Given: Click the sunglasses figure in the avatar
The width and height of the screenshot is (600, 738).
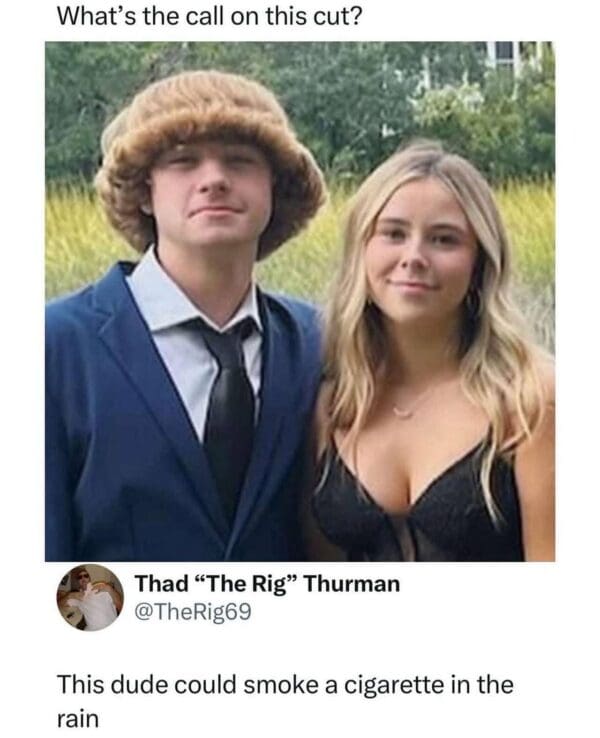Looking at the screenshot, I should pyautogui.click(x=92, y=599).
